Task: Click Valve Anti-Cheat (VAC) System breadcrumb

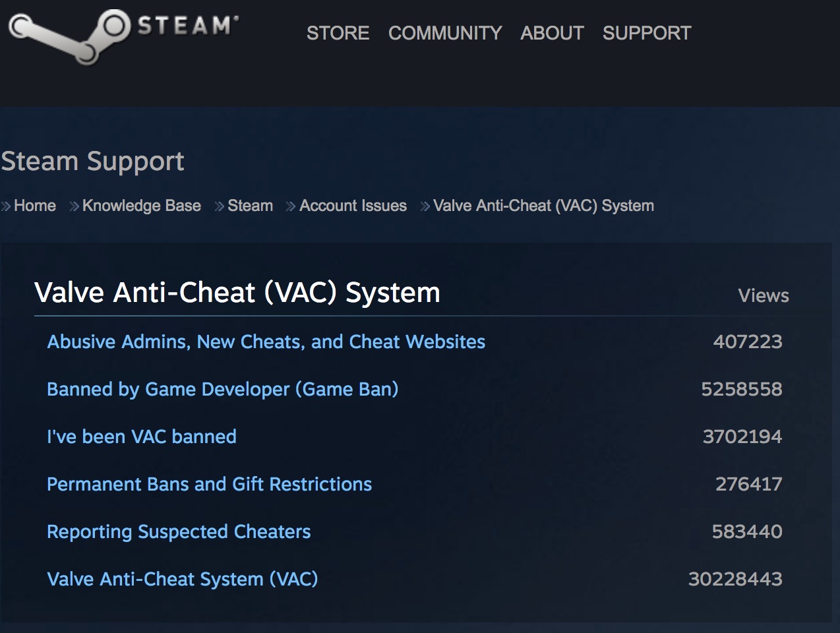Action: click(x=543, y=206)
